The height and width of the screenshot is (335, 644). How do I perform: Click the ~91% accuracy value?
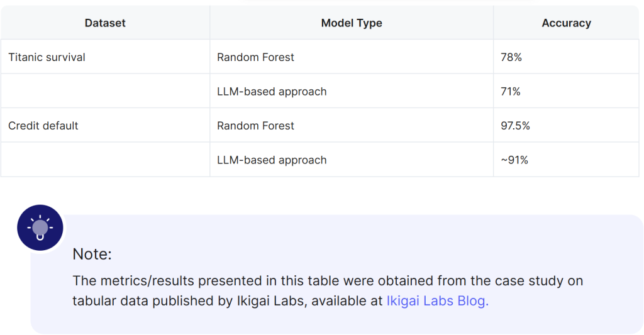514,160
